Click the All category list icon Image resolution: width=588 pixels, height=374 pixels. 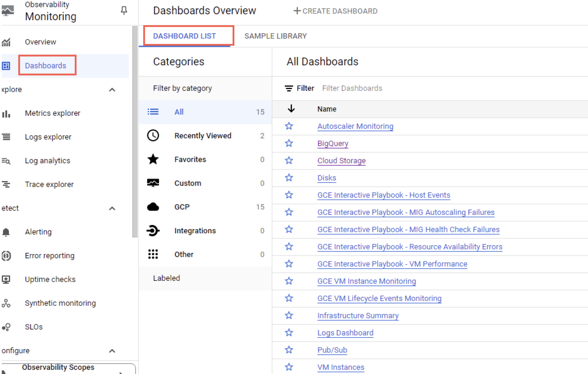153,112
